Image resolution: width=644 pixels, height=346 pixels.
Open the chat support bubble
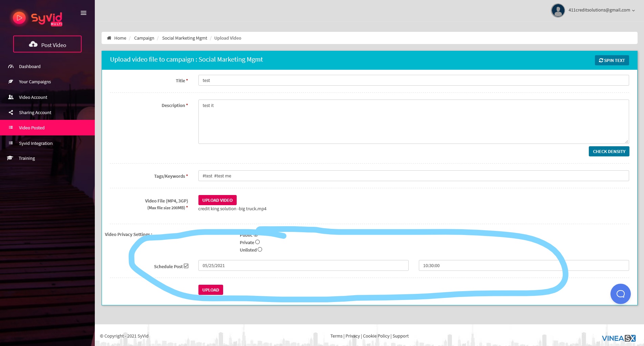[x=620, y=294]
